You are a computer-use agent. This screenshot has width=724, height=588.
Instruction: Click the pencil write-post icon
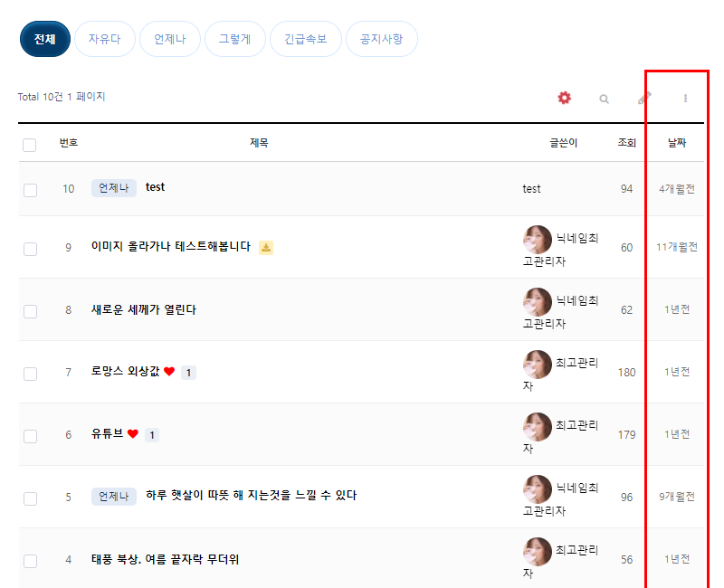(x=644, y=98)
